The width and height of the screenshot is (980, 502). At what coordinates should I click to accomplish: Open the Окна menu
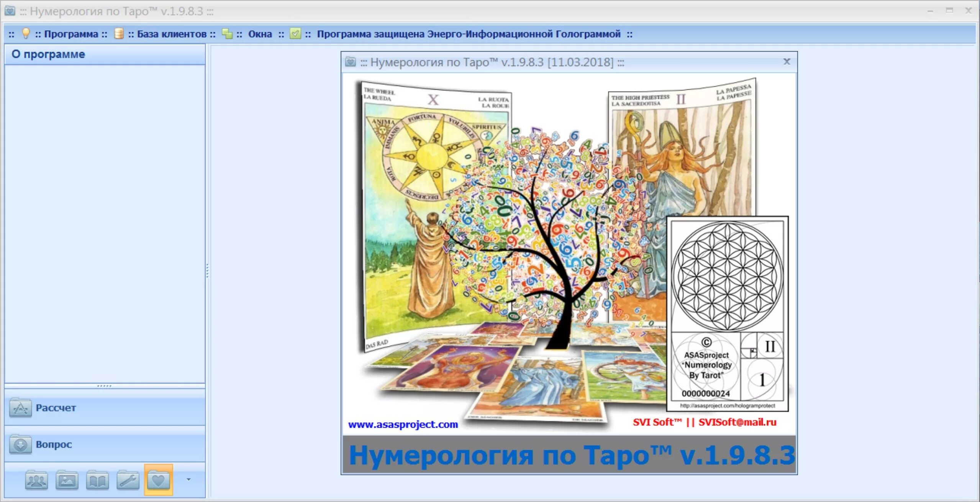pyautogui.click(x=260, y=34)
